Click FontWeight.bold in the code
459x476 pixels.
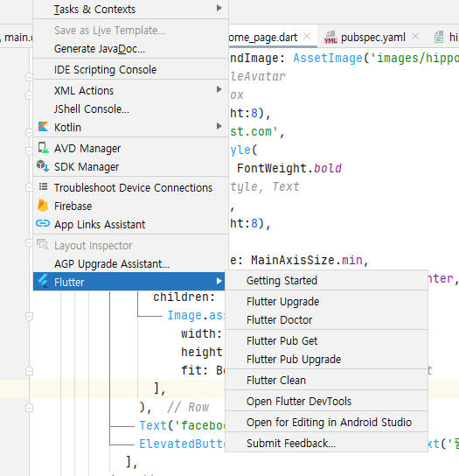coord(289,168)
